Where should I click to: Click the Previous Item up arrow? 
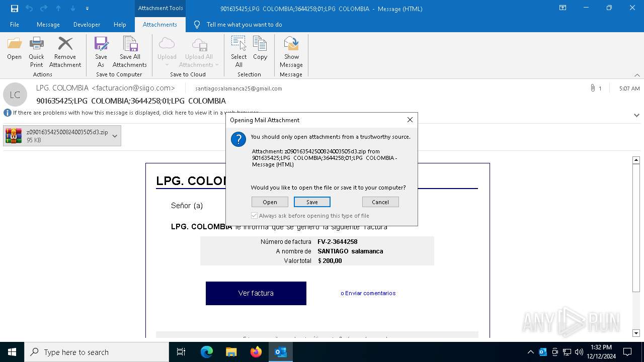pos(58,9)
